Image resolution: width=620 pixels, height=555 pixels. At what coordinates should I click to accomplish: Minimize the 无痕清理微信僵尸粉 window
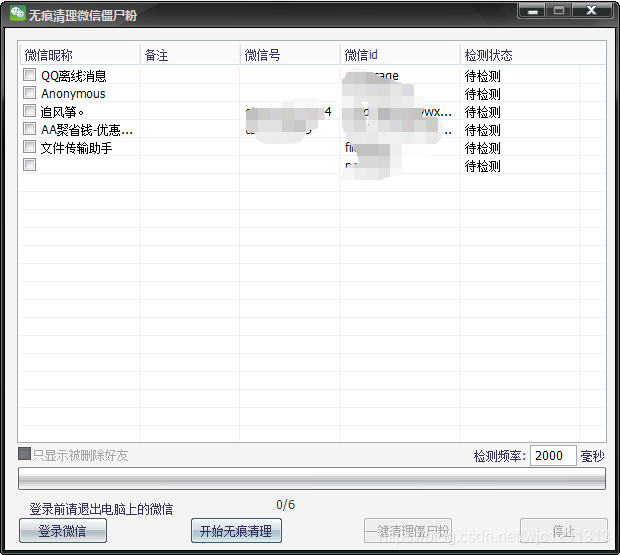click(533, 11)
